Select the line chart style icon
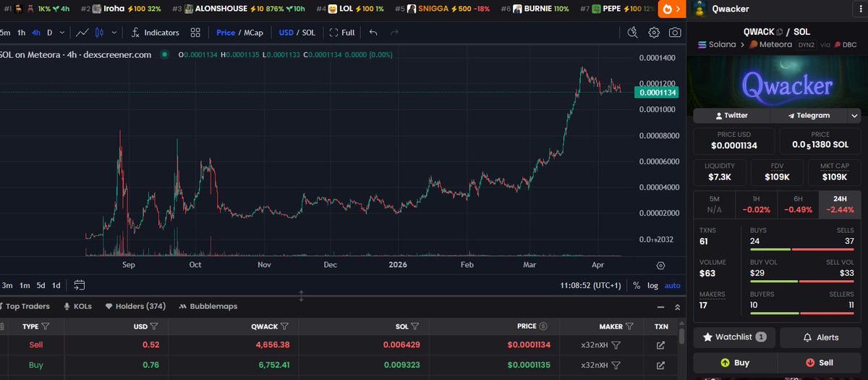The height and width of the screenshot is (380, 868). pyautogui.click(x=82, y=33)
